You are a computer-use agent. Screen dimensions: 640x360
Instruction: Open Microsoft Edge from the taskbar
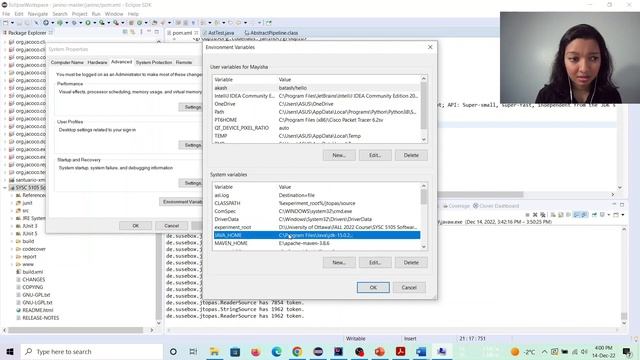pos(276,351)
